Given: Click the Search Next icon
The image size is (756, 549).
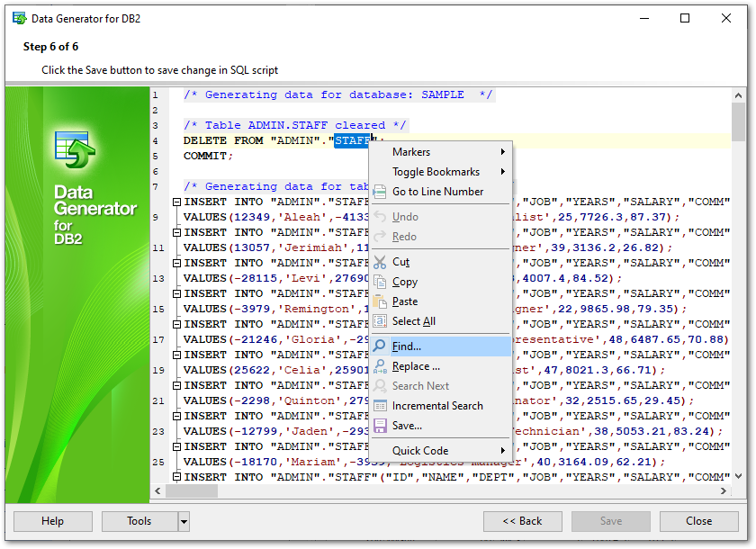Looking at the screenshot, I should pos(380,386).
